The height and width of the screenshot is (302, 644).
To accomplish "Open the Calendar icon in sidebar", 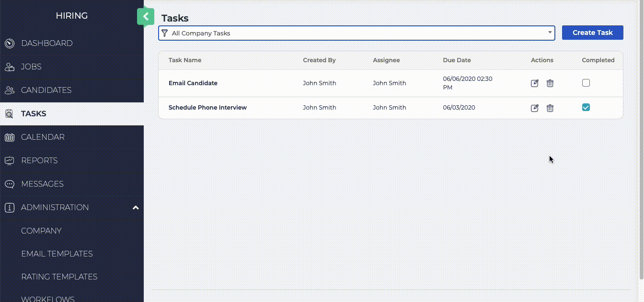I will pyautogui.click(x=9, y=137).
